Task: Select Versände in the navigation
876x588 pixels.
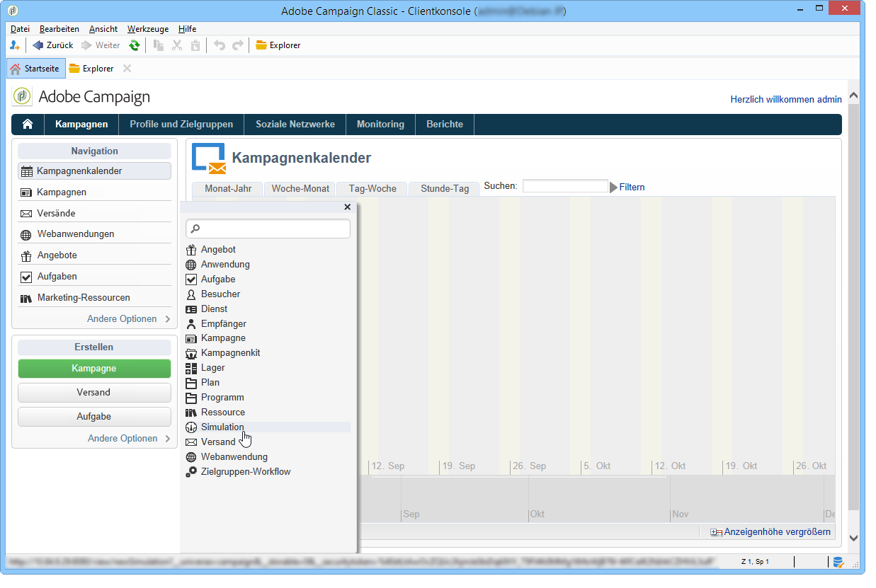Action: click(94, 213)
